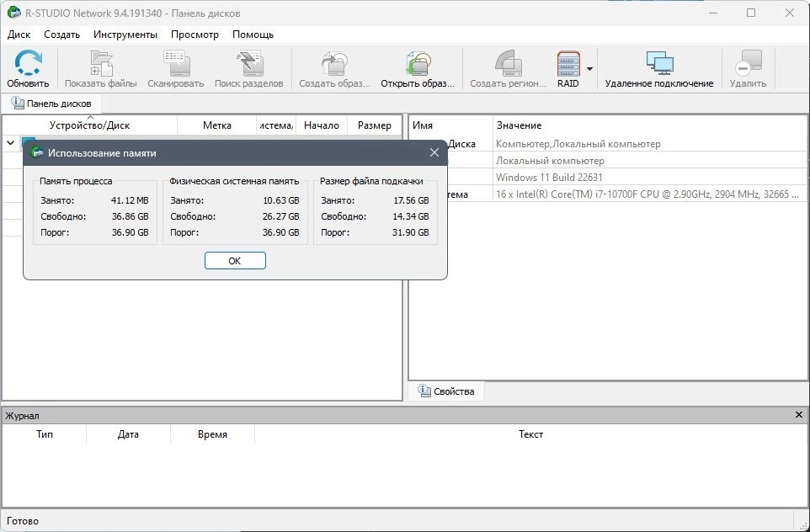Click the 41.12 MB occupied value
This screenshot has width=810, height=532.
tap(130, 200)
